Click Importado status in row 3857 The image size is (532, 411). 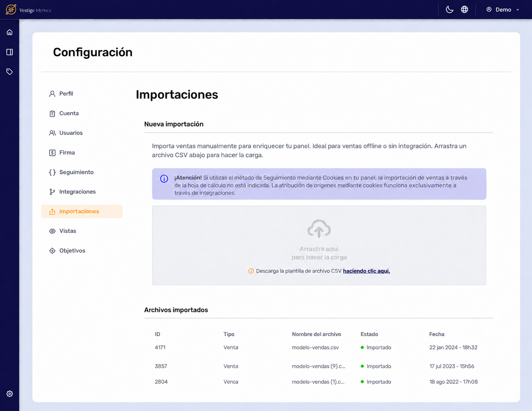click(376, 366)
